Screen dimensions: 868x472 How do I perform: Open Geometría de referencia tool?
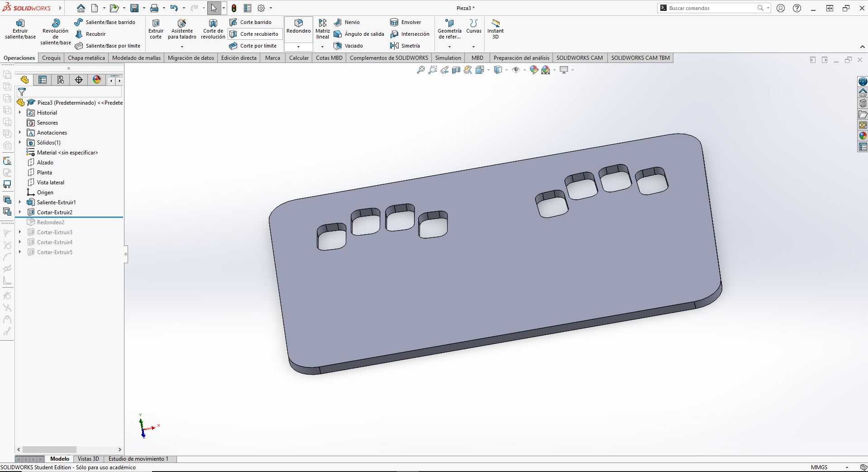tap(449, 29)
